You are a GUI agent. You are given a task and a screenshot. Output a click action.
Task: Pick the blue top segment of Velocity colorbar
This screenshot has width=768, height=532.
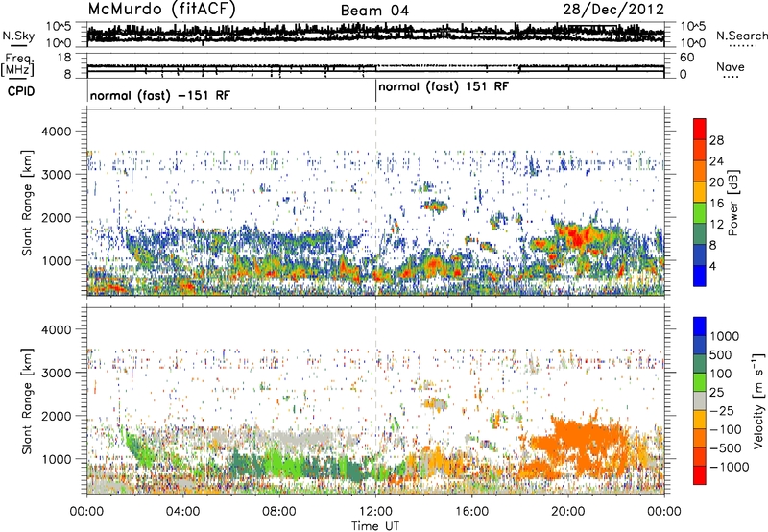pos(700,326)
